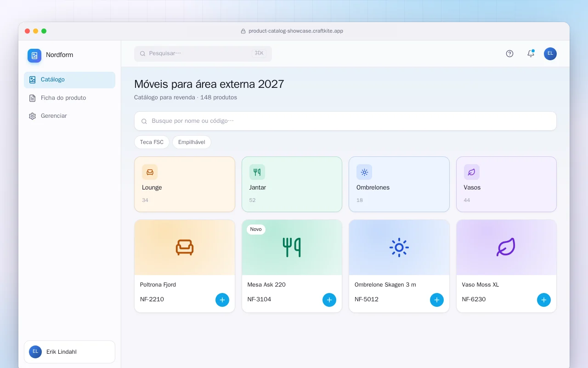This screenshot has width=588, height=368.
Task: Click the Novo badge on Mesa Ask
Action: click(x=256, y=229)
